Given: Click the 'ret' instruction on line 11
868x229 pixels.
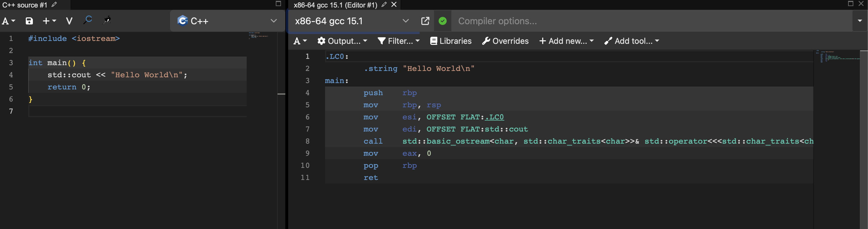Looking at the screenshot, I should (x=371, y=177).
